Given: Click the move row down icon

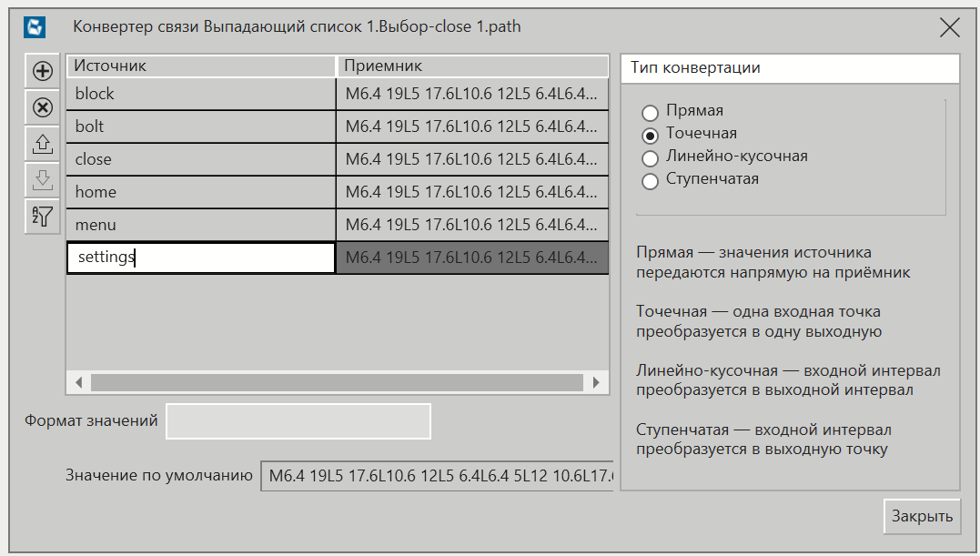Looking at the screenshot, I should click(42, 180).
